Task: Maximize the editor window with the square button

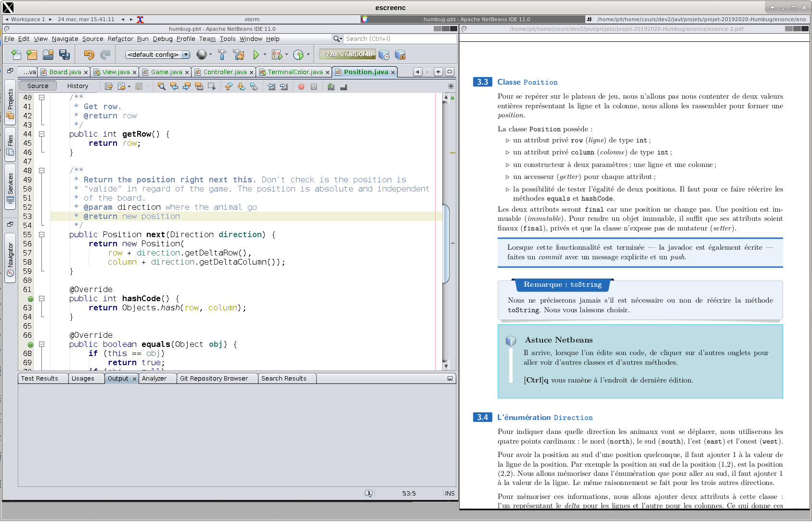Action: coord(450,72)
